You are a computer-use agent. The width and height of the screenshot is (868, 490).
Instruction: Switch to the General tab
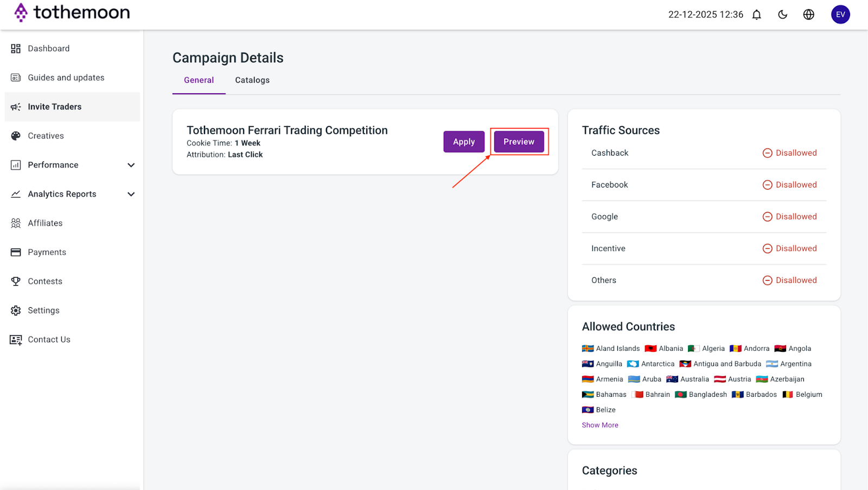tap(199, 80)
